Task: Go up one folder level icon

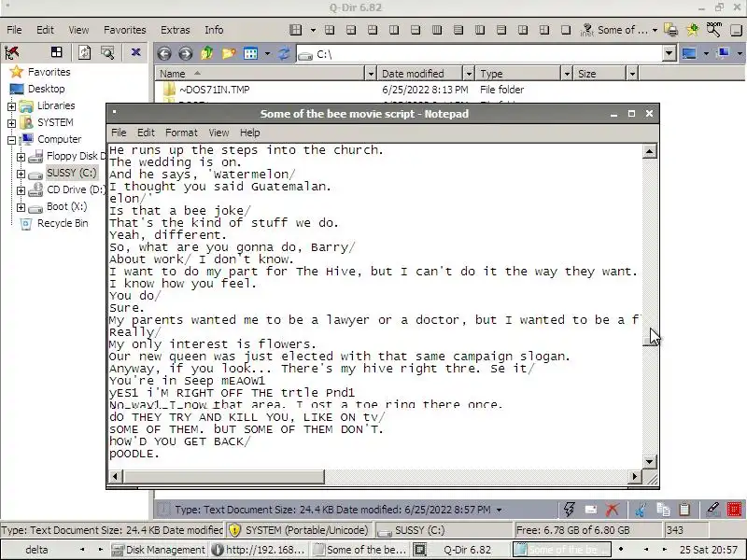Action: pyautogui.click(x=206, y=53)
